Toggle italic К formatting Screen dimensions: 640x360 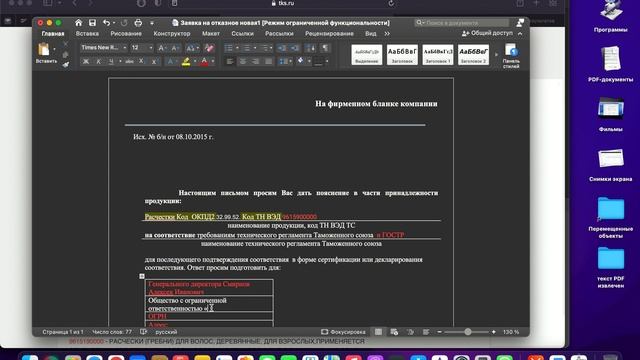coord(98,61)
